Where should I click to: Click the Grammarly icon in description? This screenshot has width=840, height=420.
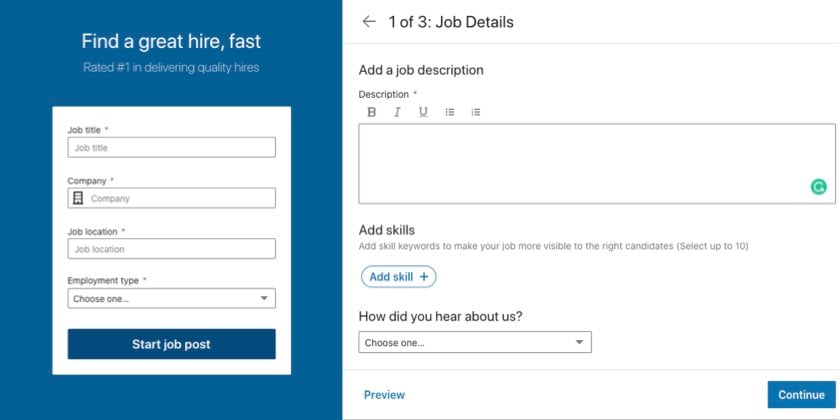click(818, 186)
